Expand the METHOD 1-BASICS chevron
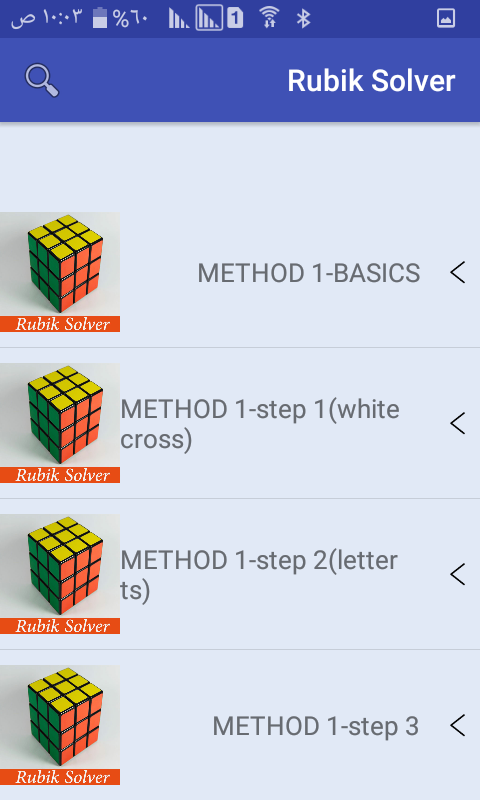 458,272
